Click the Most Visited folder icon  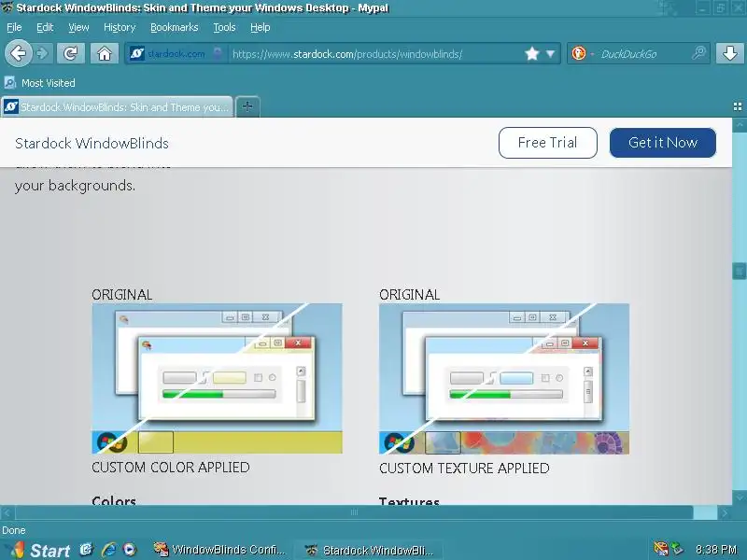coord(10,83)
